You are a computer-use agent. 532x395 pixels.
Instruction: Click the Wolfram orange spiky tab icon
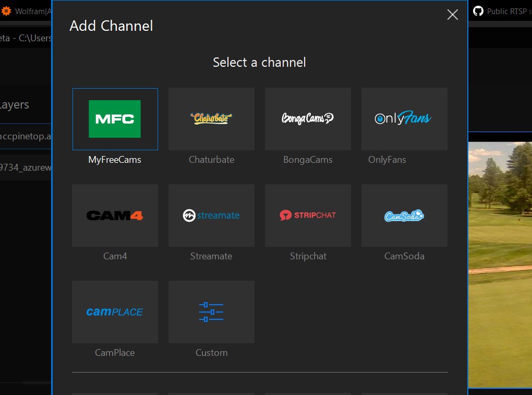[x=6, y=11]
